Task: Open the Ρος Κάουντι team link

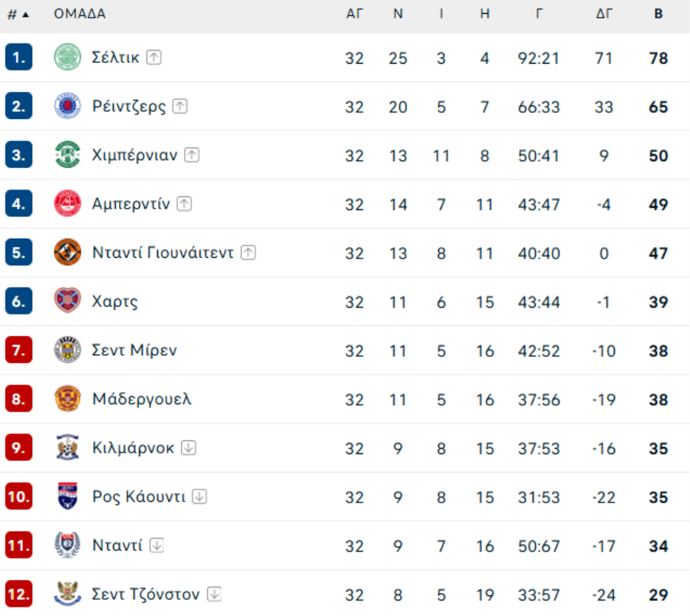Action: 138,497
